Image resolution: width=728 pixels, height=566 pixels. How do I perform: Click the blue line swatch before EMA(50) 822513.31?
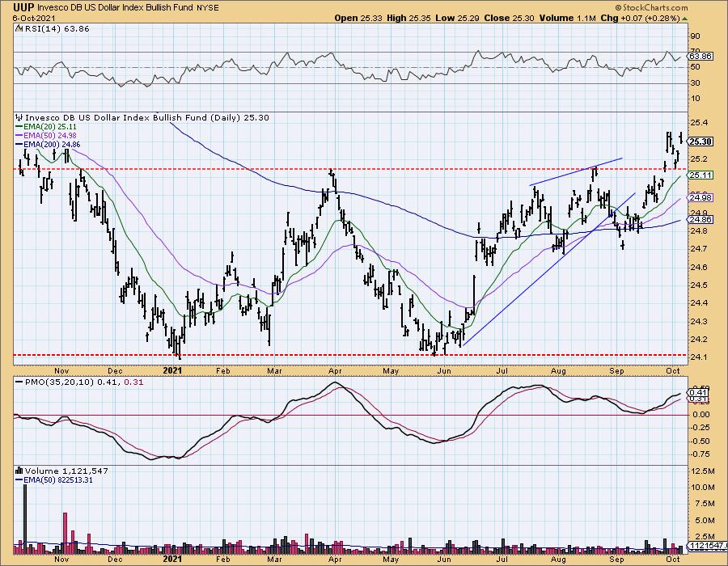(x=19, y=480)
